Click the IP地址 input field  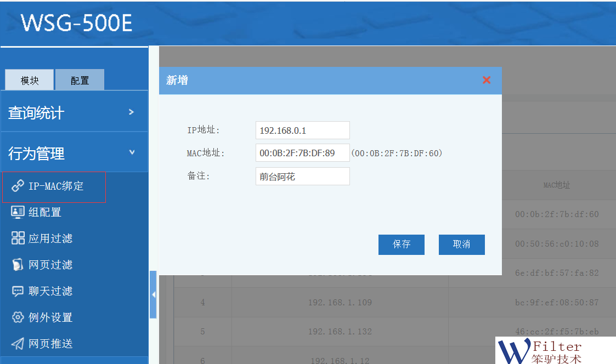tap(302, 130)
